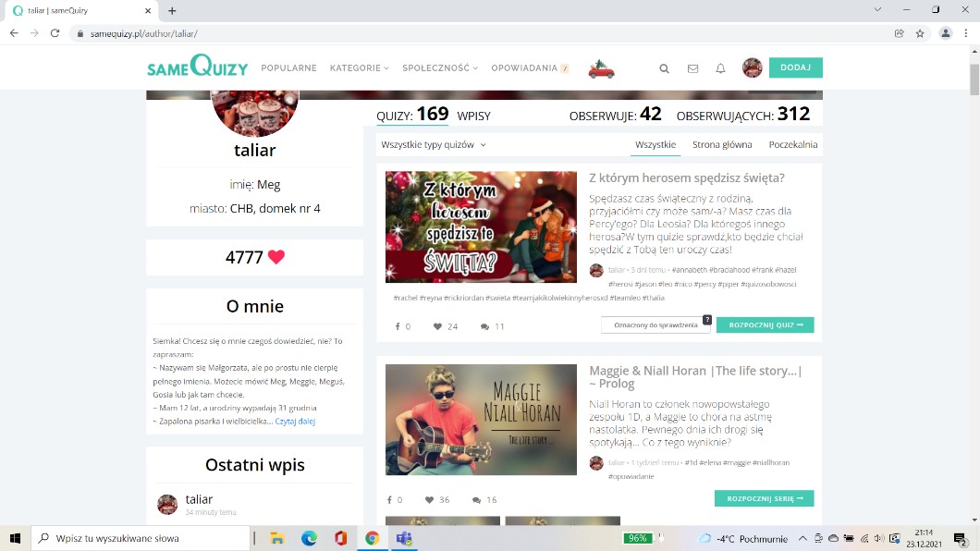Click the user avatar in header
The width and height of the screenshot is (980, 551).
pyautogui.click(x=753, y=67)
